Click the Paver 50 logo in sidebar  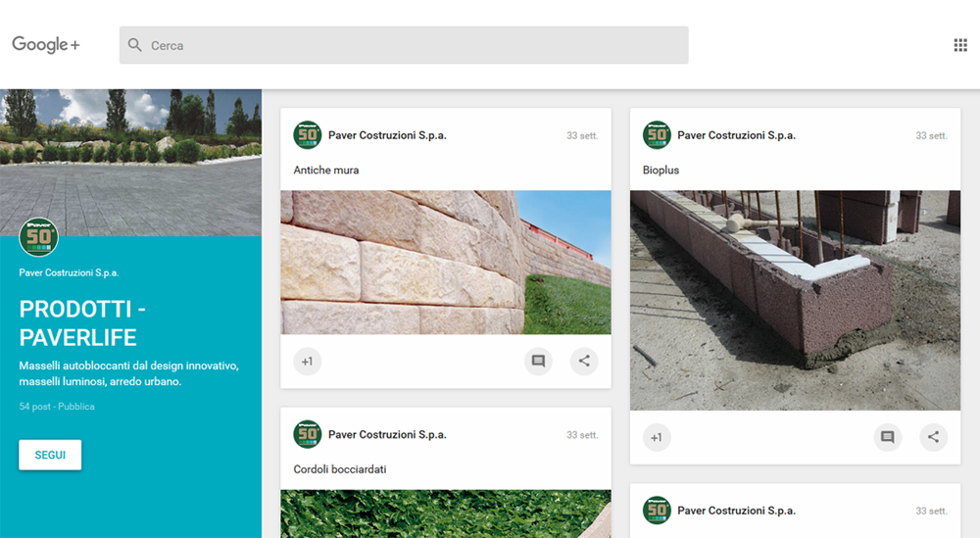pos(39,237)
